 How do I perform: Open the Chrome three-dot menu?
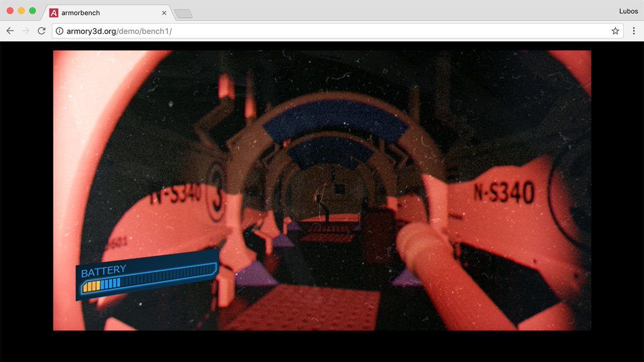(634, 31)
